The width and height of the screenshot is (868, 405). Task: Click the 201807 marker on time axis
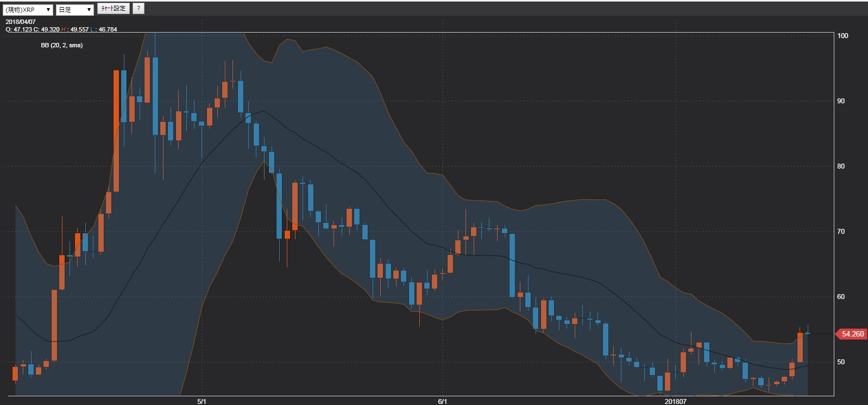point(676,402)
